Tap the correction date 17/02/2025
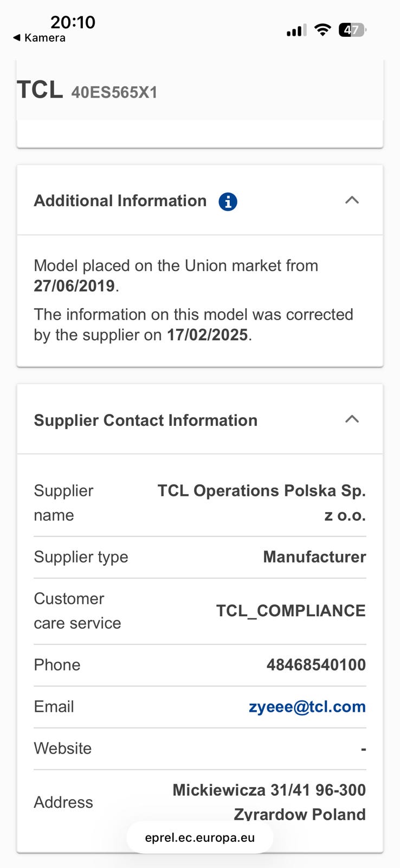This screenshot has height=868, width=400. [207, 335]
